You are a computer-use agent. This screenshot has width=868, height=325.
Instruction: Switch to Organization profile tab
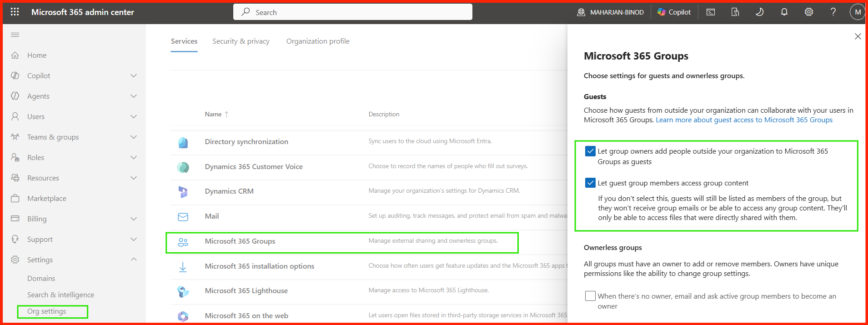pos(318,41)
